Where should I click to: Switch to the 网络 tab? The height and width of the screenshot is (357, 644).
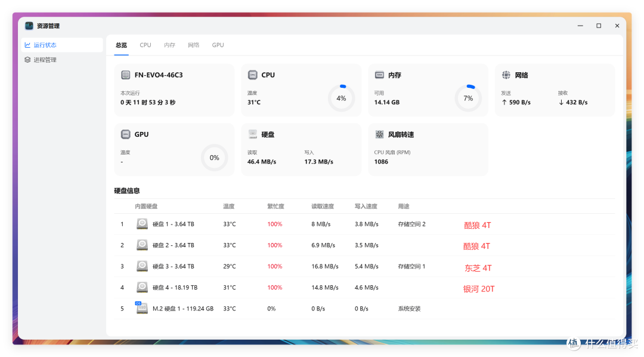pyautogui.click(x=193, y=45)
